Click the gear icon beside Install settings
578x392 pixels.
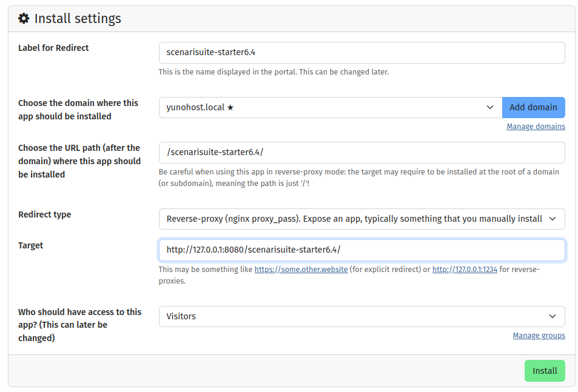(x=24, y=19)
